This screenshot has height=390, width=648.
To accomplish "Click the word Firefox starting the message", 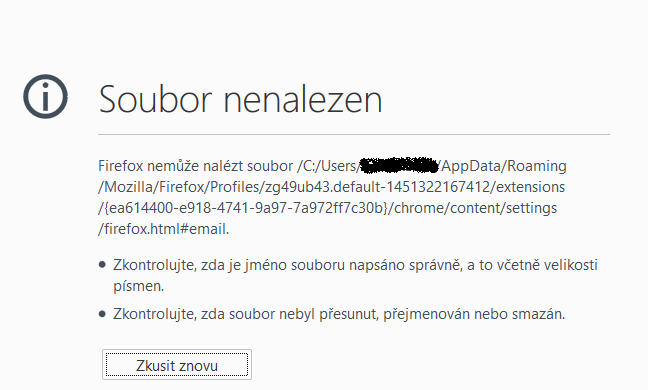I will tap(121, 166).
